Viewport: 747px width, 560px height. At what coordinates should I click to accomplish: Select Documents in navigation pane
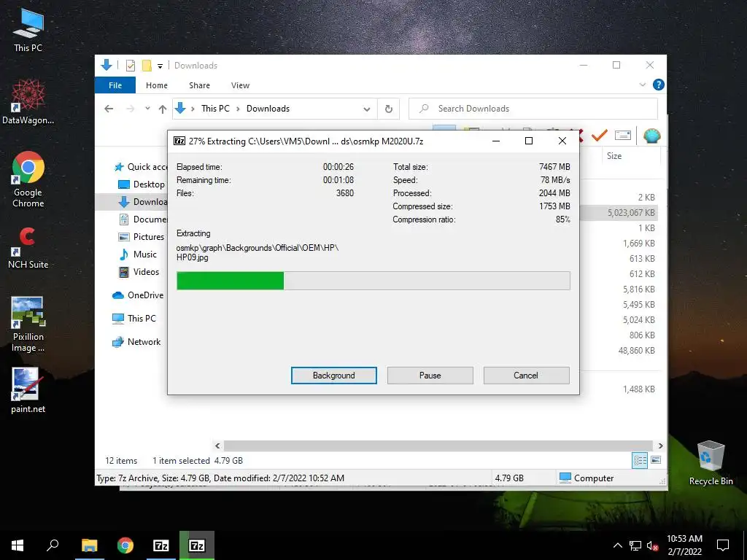coord(142,219)
